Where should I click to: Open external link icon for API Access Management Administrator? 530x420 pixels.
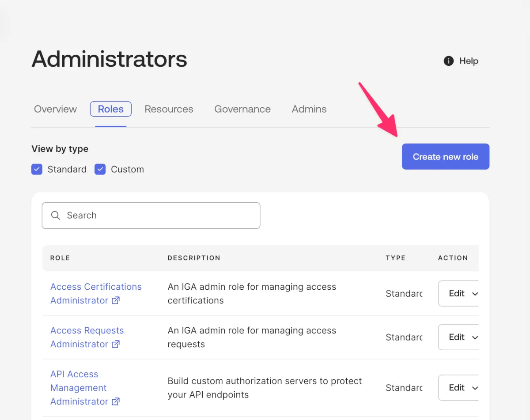116,402
